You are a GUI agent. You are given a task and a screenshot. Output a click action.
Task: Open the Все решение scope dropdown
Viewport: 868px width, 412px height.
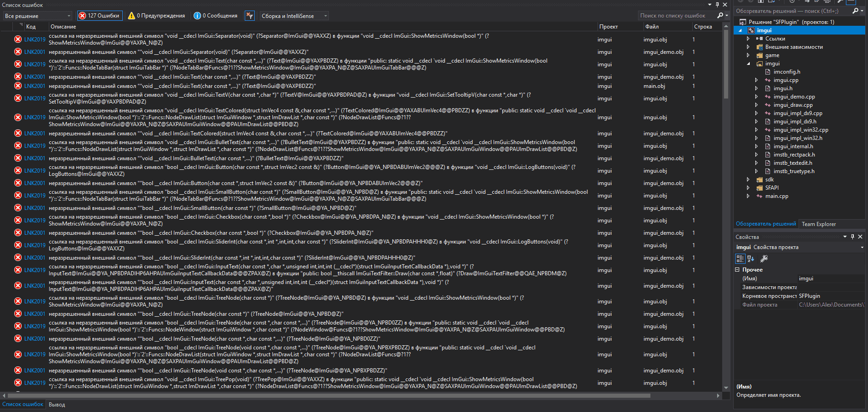[x=38, y=16]
